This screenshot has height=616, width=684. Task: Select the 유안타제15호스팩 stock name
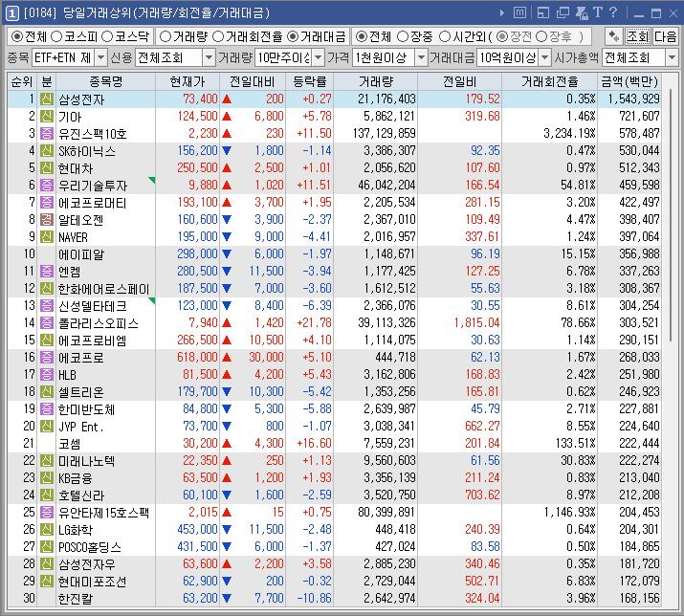tap(103, 513)
